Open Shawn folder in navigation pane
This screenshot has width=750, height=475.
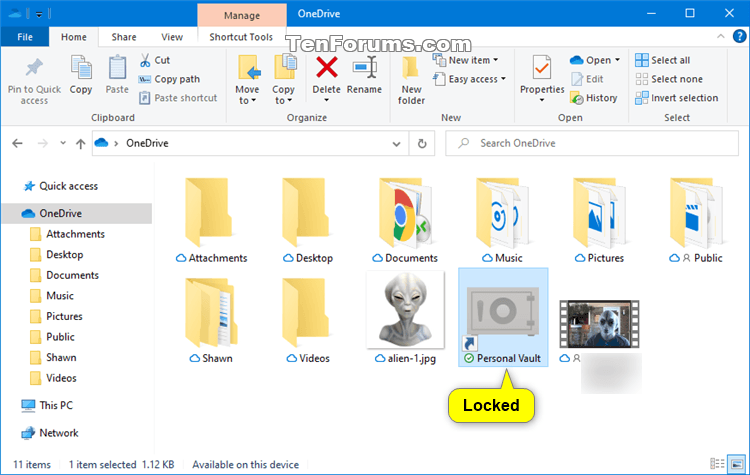click(x=61, y=357)
